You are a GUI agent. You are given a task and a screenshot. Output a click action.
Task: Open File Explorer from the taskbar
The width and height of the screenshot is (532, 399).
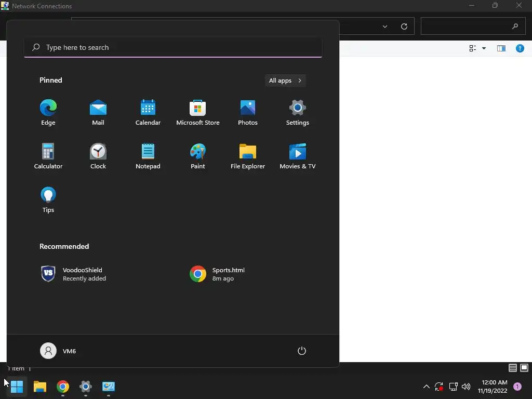tap(39, 387)
